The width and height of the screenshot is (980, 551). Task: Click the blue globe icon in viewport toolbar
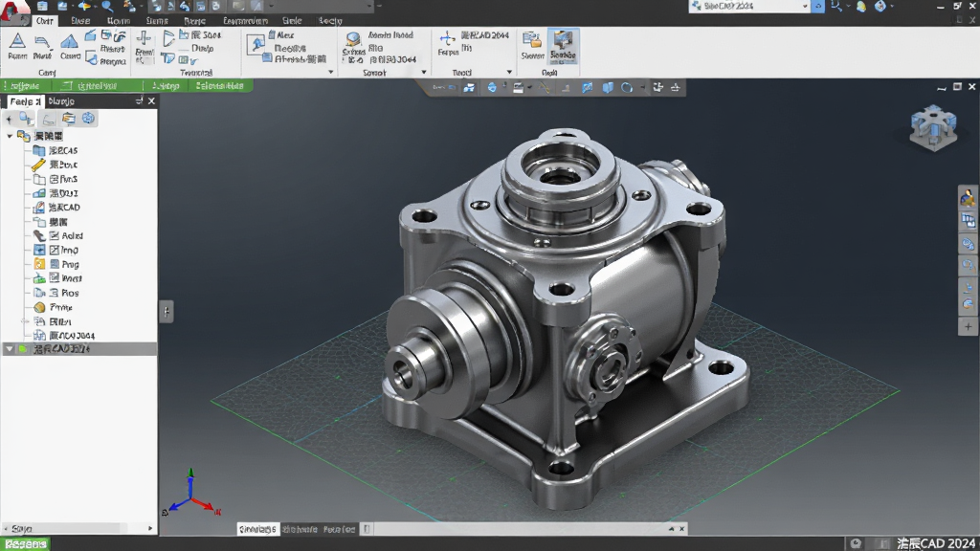click(x=492, y=87)
